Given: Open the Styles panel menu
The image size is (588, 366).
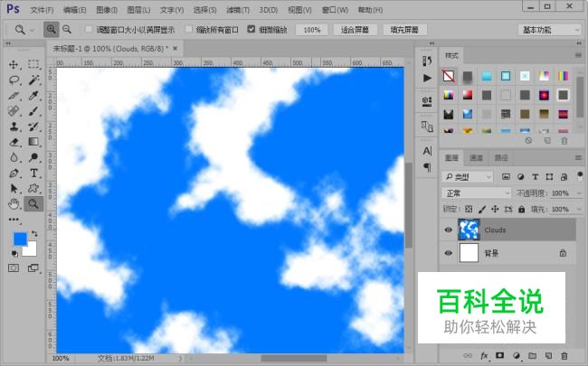Looking at the screenshot, I should [578, 55].
